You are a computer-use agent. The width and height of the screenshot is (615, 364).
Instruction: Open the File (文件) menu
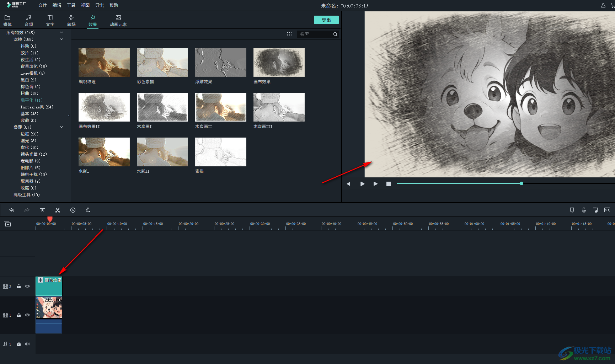coord(43,5)
